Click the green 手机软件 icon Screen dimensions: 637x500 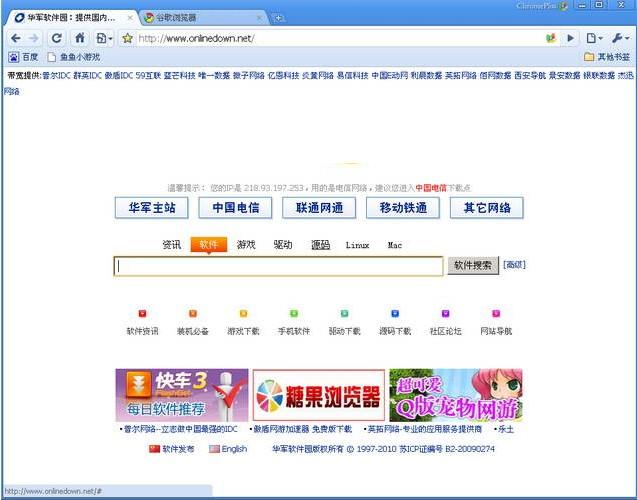[x=294, y=314]
